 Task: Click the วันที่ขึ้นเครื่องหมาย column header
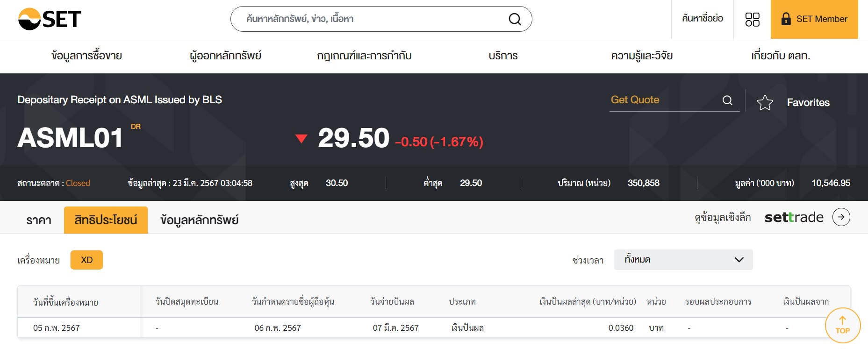click(65, 302)
